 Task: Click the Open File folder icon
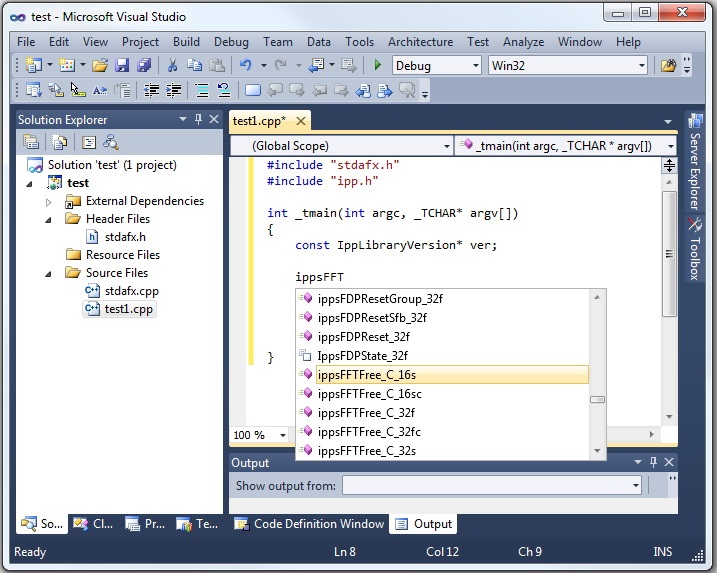pyautogui.click(x=99, y=65)
